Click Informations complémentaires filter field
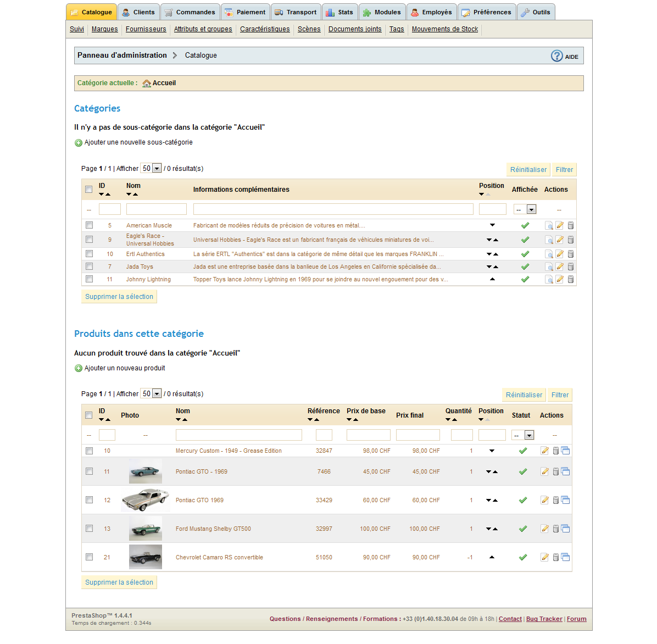 tap(333, 209)
